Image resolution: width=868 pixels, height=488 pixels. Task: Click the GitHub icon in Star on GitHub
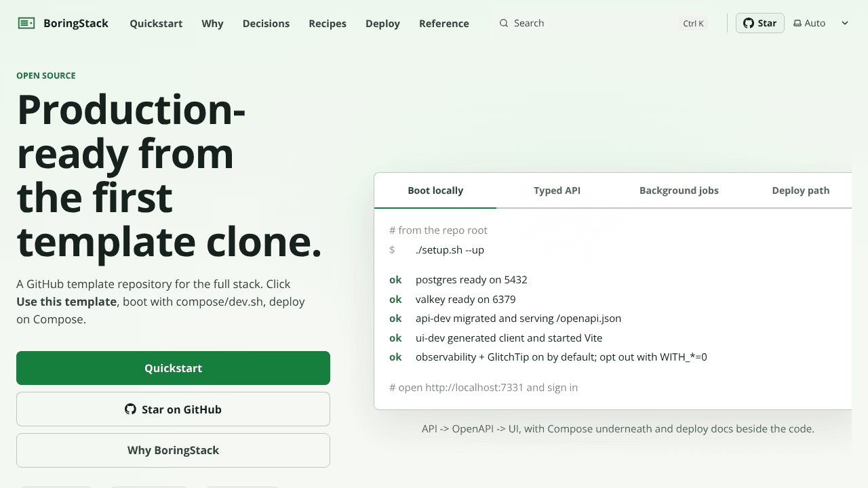(x=130, y=409)
